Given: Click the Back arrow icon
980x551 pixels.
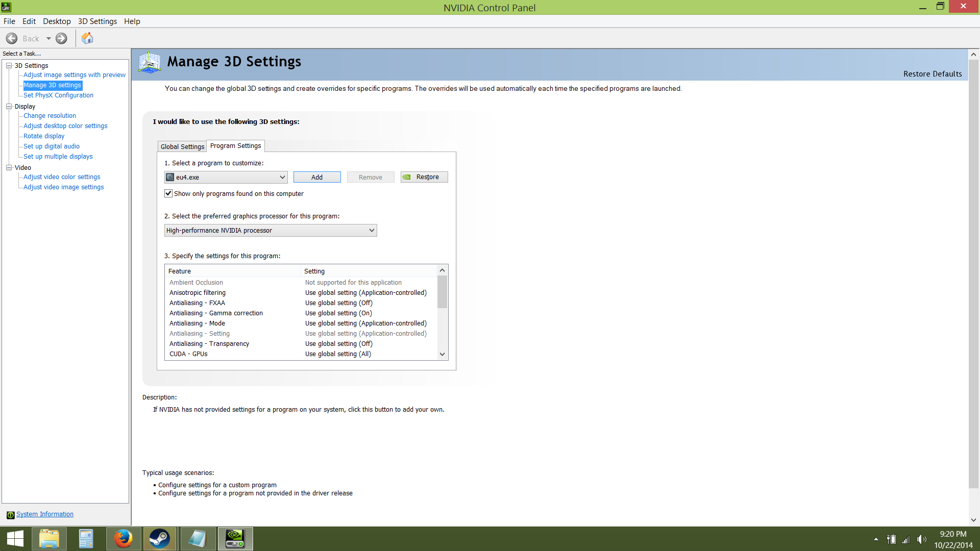Looking at the screenshot, I should tap(12, 38).
